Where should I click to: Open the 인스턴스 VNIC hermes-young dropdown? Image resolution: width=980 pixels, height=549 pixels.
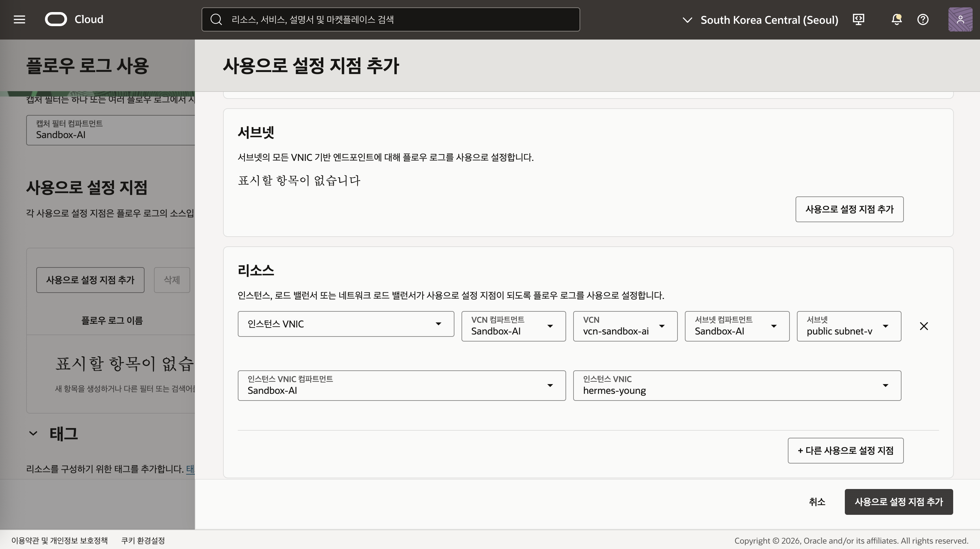click(737, 385)
